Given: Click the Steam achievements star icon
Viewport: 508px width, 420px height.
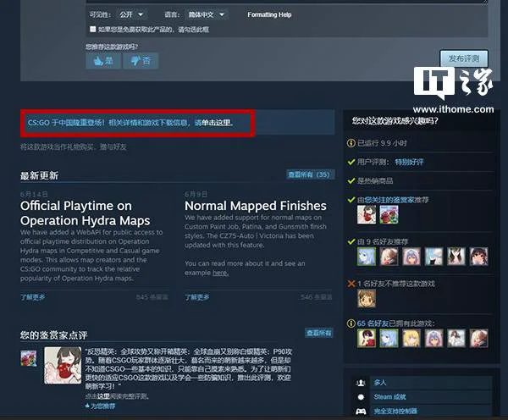Looking at the screenshot, I should (361, 397).
